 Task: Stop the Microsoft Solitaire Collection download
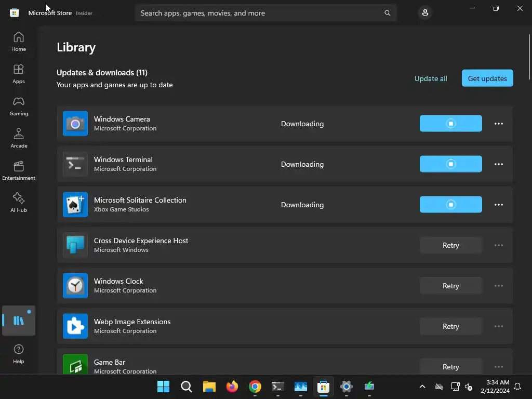(450, 205)
